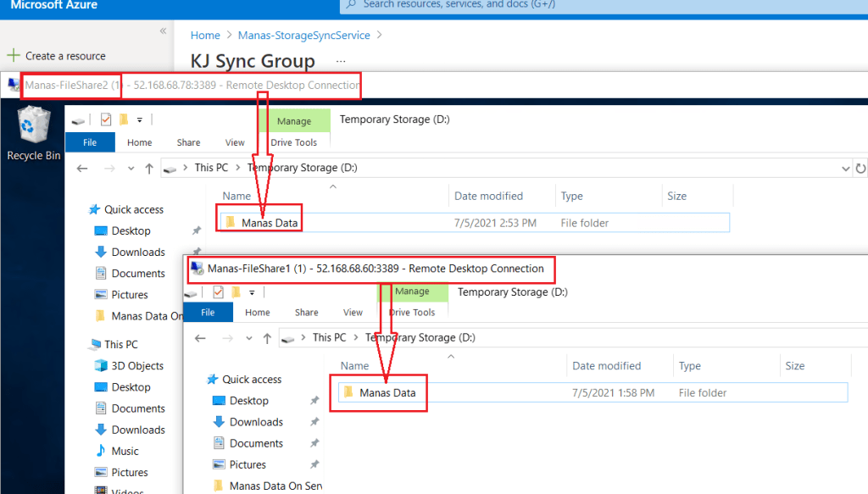Open recent locations dropdown in FileShare1 explorer
The image size is (868, 494).
click(249, 338)
